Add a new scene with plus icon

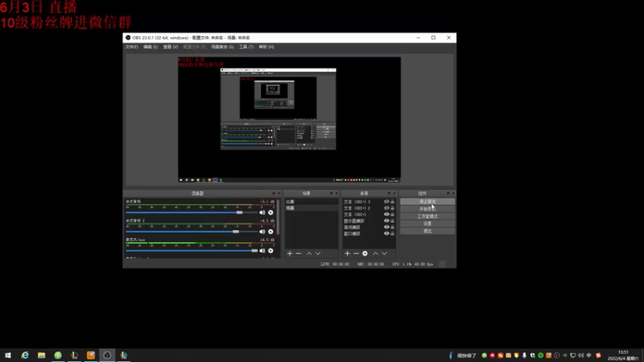(x=290, y=253)
